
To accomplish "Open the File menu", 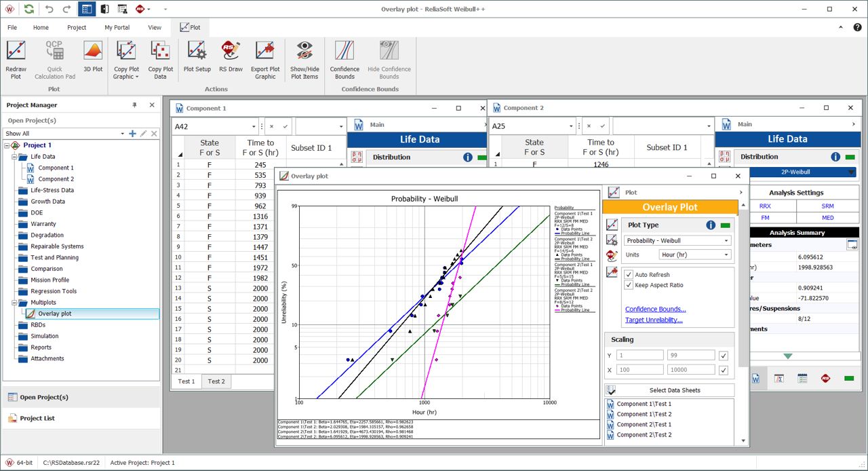I will click(x=12, y=28).
